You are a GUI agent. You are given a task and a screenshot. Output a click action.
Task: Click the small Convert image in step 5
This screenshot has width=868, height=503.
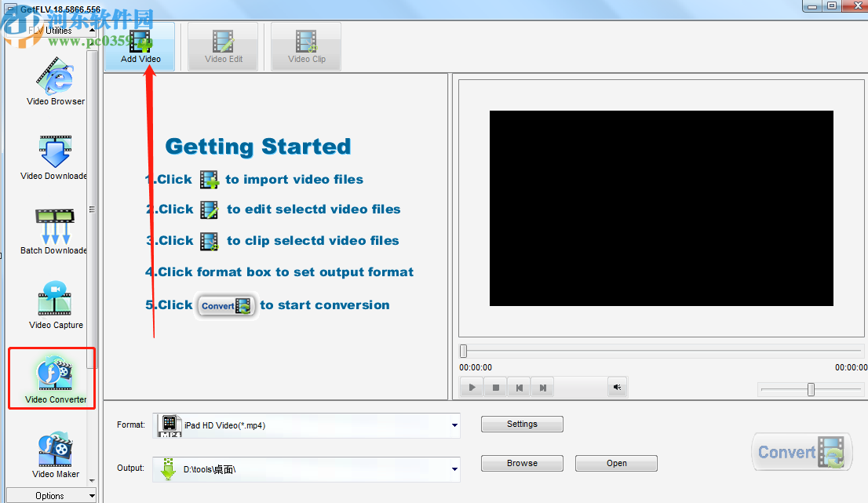coord(226,305)
